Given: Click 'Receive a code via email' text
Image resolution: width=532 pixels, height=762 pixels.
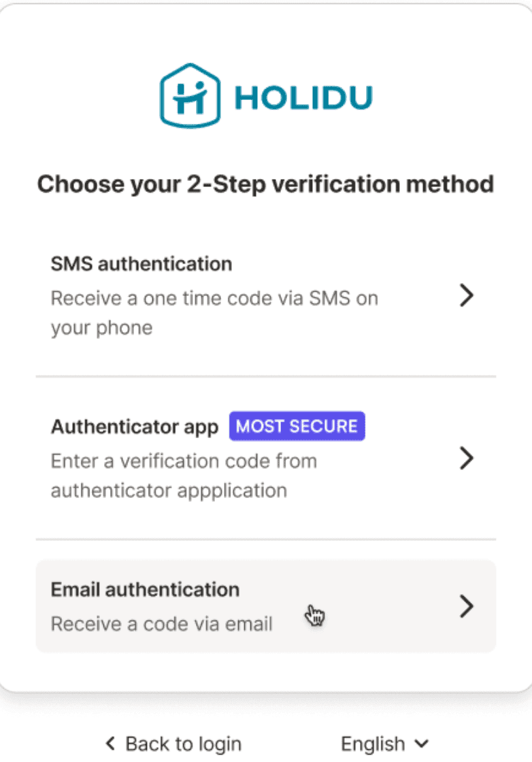Looking at the screenshot, I should (162, 624).
